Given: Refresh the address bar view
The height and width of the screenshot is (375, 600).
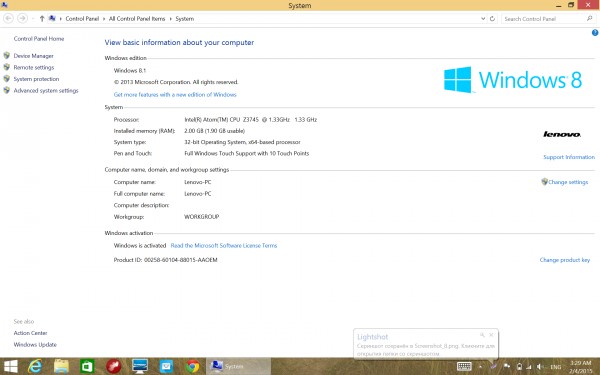Looking at the screenshot, I should 492,18.
